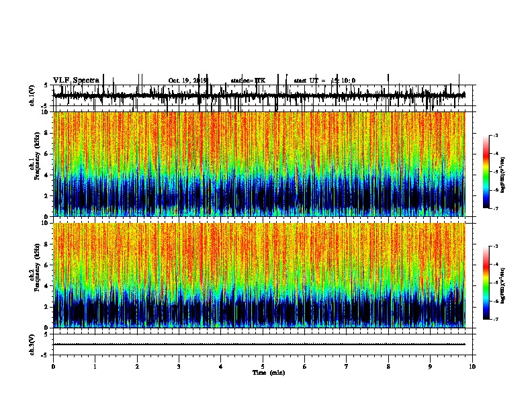532x411 pixels.
Task: Click the "2" tick on the Time axis
Action: tap(137, 367)
